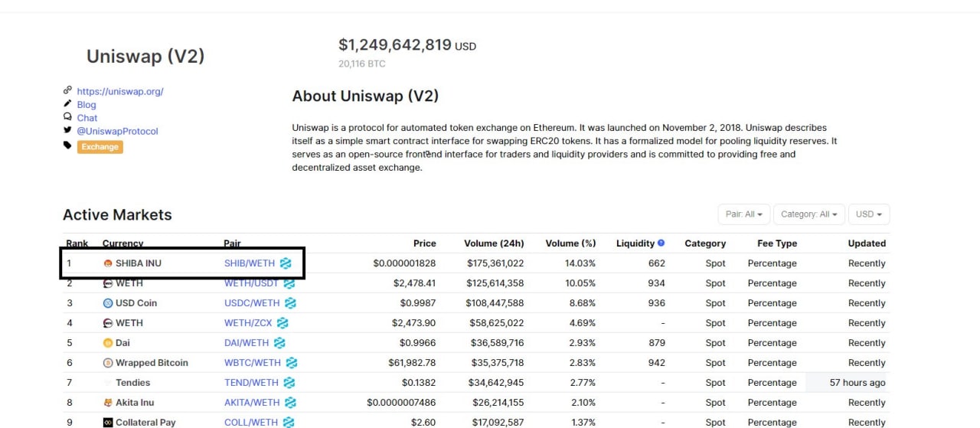Image resolution: width=980 pixels, height=428 pixels.
Task: Click the speech bubble icon beside Chat
Action: 67,117
